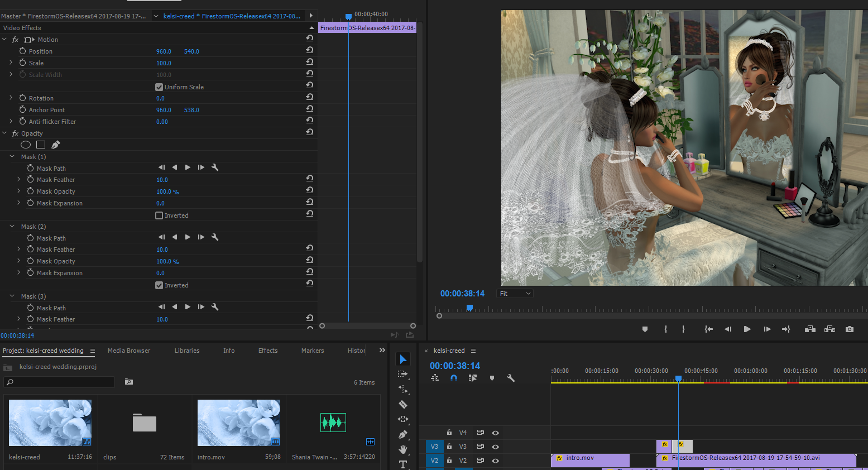Toggle sync lock for track V3

tap(480, 447)
